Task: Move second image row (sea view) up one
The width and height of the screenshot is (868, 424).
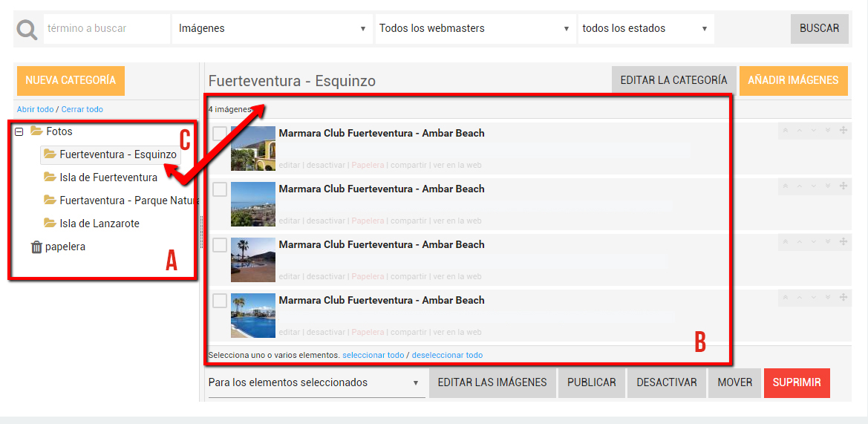Action: click(799, 186)
